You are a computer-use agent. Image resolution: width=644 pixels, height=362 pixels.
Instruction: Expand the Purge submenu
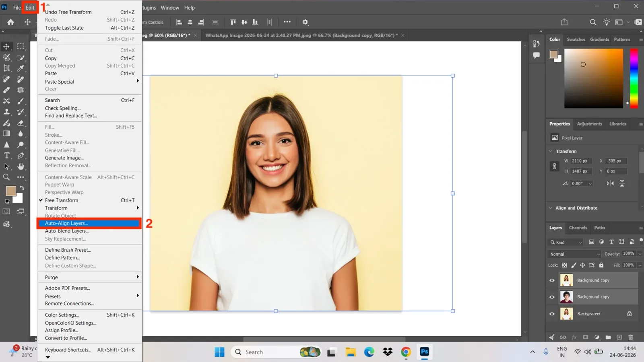(x=89, y=277)
